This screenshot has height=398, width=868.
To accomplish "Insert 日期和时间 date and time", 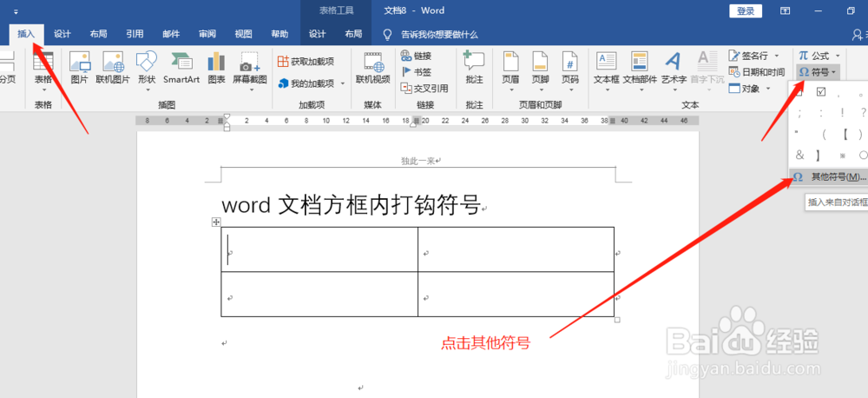I will (x=756, y=72).
